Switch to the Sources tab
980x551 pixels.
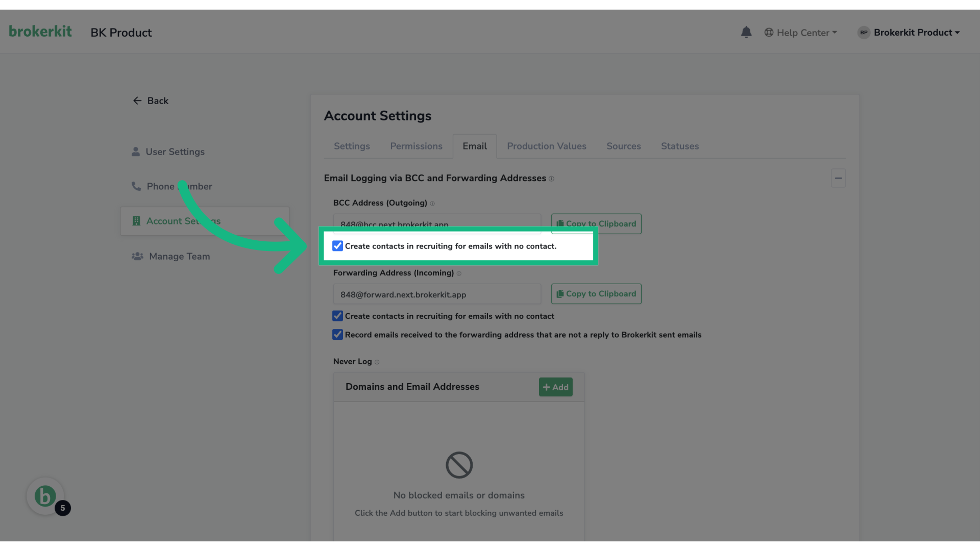(623, 146)
